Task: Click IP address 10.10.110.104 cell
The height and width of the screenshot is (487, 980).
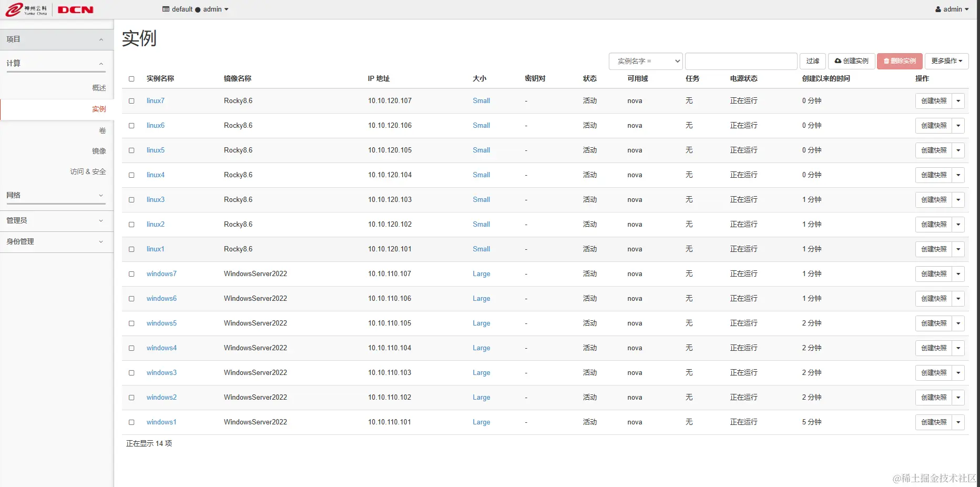Action: (x=390, y=348)
